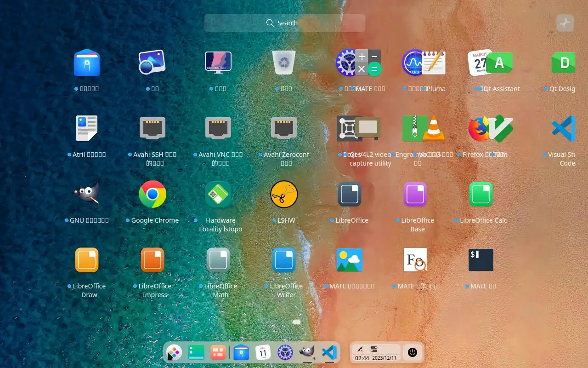Click the network status tray icon
This screenshot has height=368, width=588.
click(360, 349)
